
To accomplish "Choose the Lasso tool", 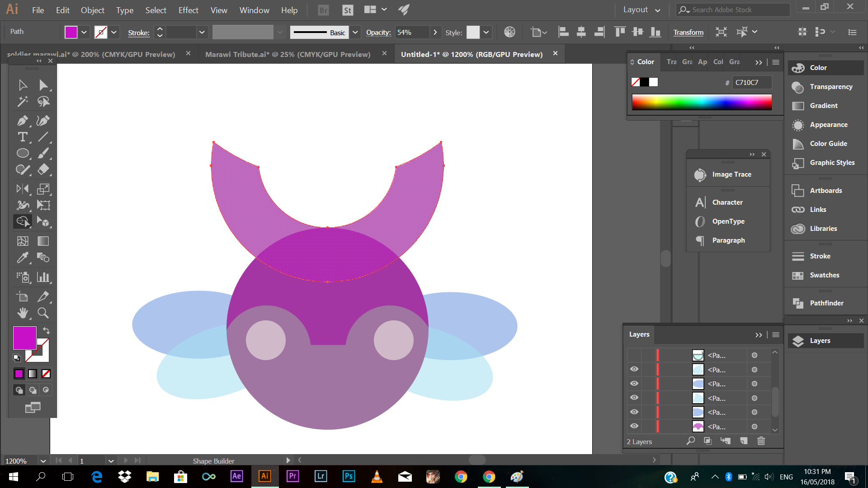I will [x=43, y=102].
